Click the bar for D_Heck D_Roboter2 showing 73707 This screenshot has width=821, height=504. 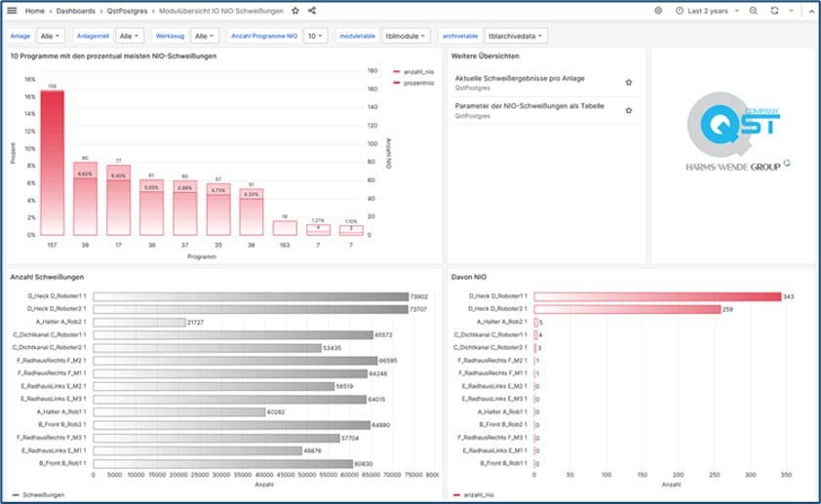pos(251,309)
